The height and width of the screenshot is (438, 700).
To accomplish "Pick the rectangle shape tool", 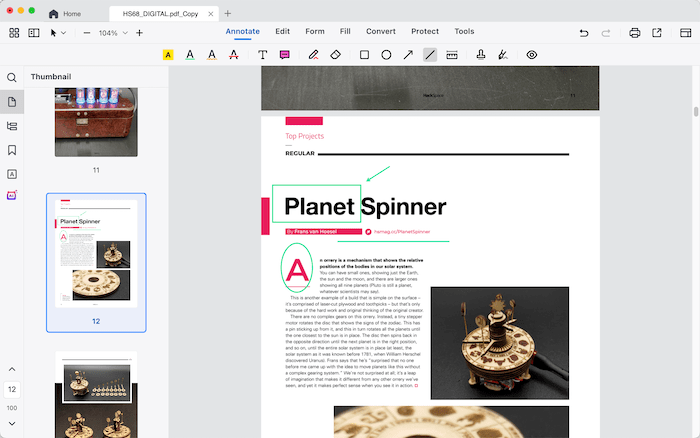I will click(364, 55).
